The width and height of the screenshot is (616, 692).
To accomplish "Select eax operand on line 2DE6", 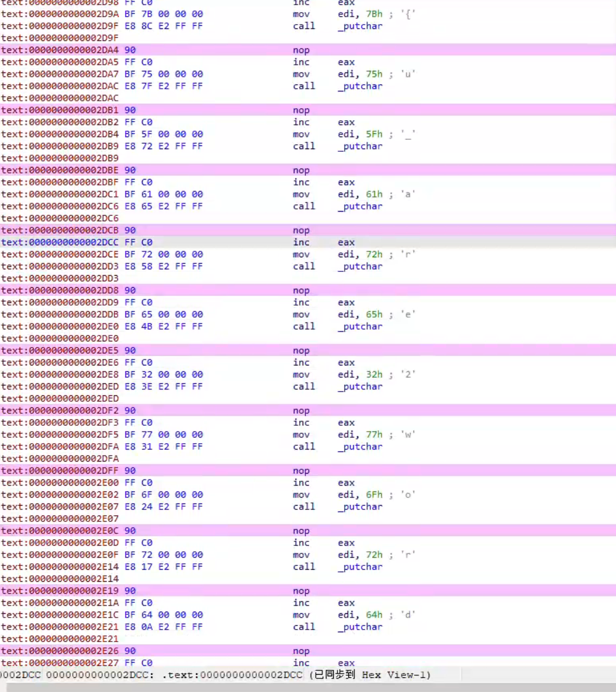I will [346, 362].
